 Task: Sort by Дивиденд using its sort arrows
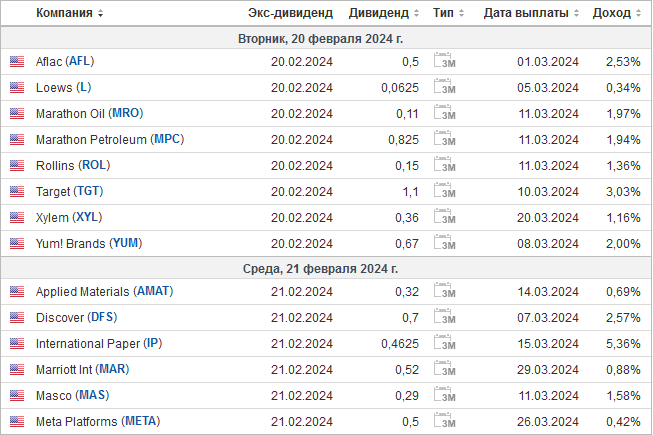point(416,13)
